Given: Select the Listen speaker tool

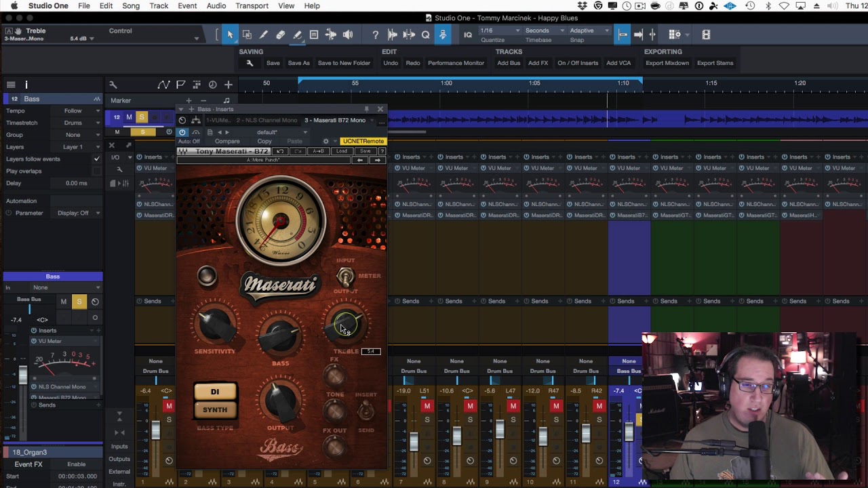Looking at the screenshot, I should [348, 35].
